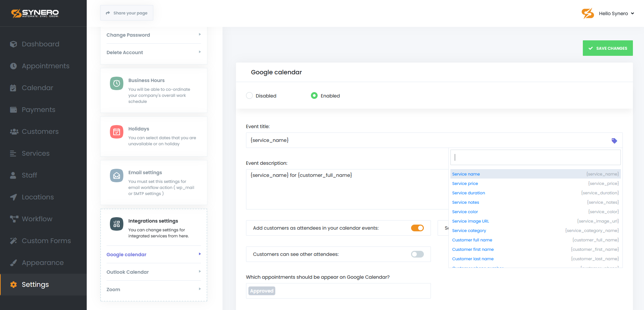Click the Synero avatar icon in header

point(588,13)
